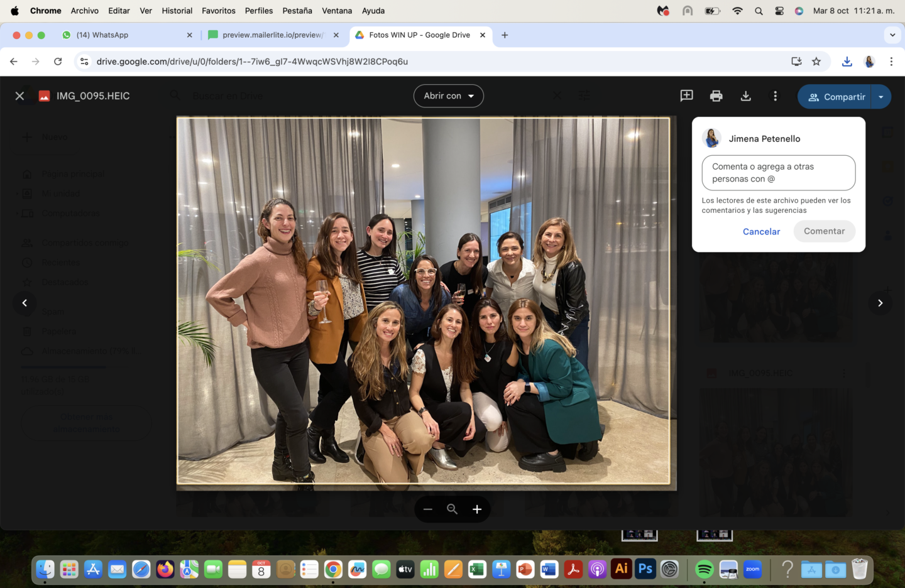The width and height of the screenshot is (905, 588).
Task: Download the file using the download icon
Action: pyautogui.click(x=745, y=96)
